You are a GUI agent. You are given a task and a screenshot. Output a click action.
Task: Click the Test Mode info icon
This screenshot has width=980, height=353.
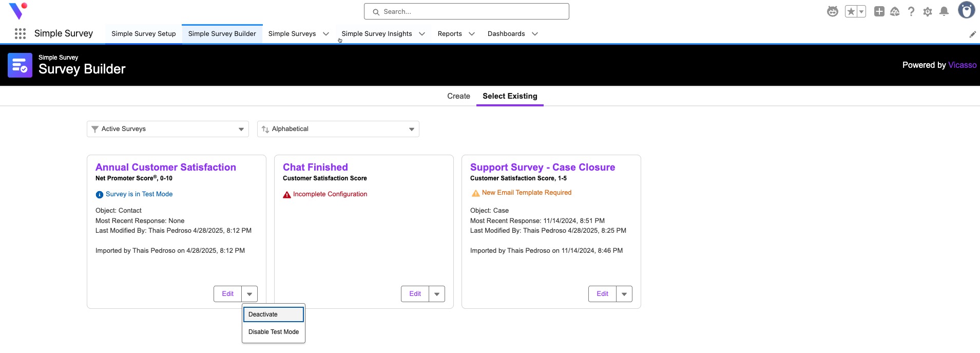pos(100,195)
